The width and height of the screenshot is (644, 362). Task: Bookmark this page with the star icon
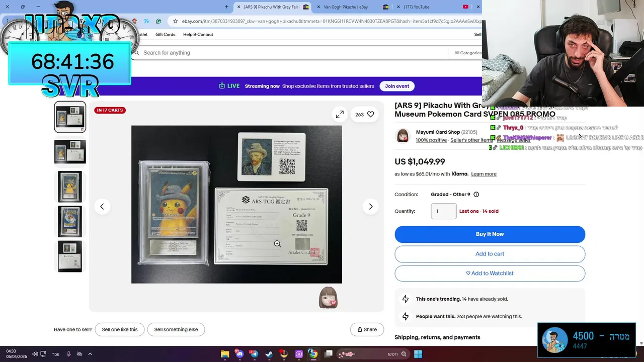click(x=175, y=21)
